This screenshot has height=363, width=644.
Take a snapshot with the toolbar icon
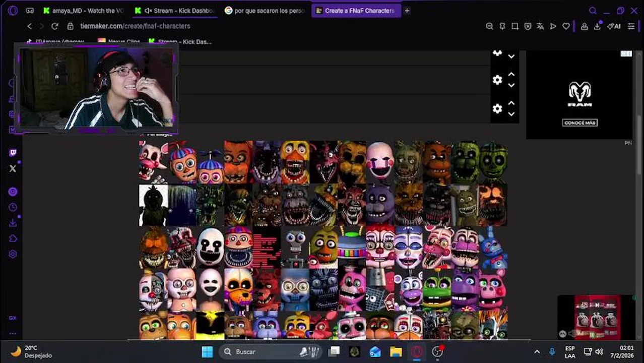coord(515,26)
